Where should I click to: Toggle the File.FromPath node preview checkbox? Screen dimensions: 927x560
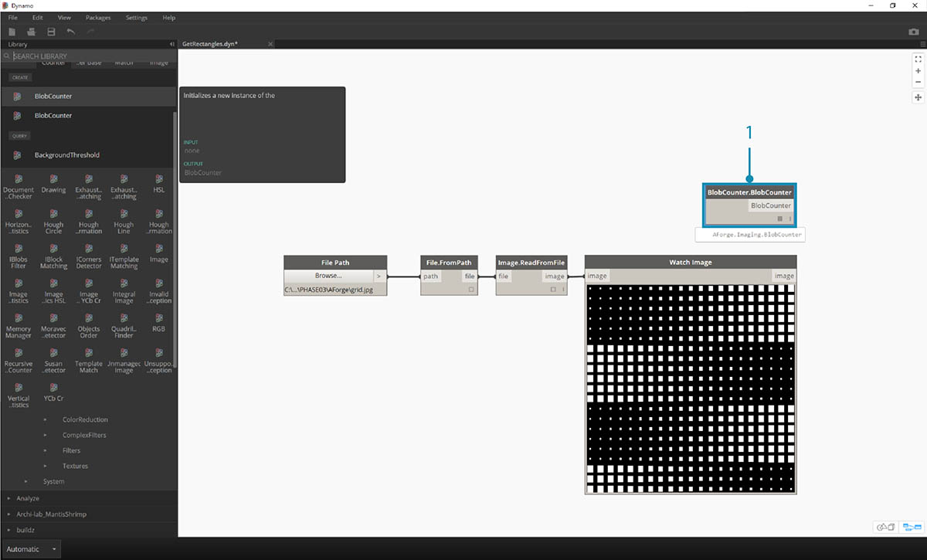pyautogui.click(x=470, y=289)
